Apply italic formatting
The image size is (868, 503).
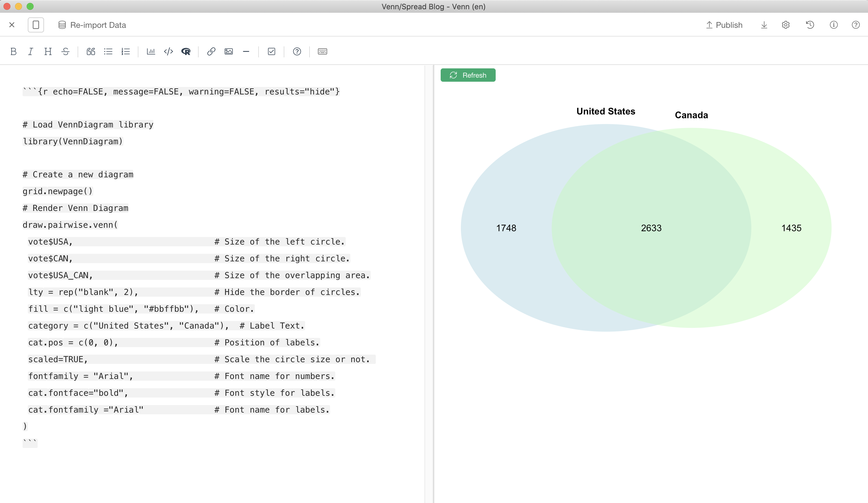pyautogui.click(x=31, y=51)
